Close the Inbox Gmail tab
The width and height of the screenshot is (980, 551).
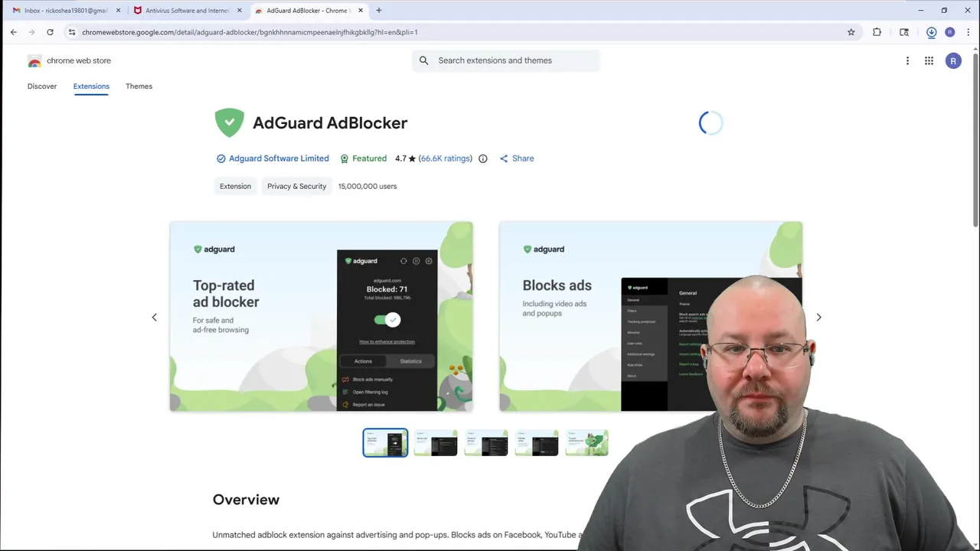pyautogui.click(x=118, y=11)
